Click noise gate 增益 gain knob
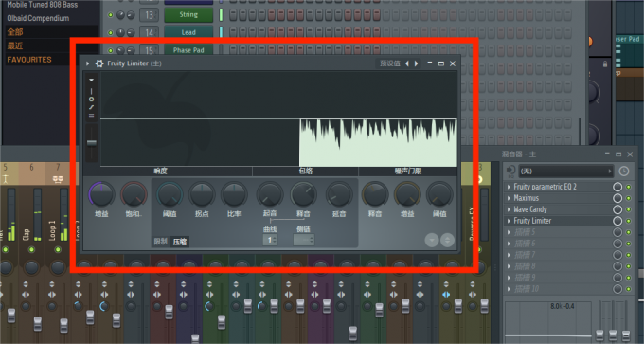644x344 pixels. [x=407, y=194]
